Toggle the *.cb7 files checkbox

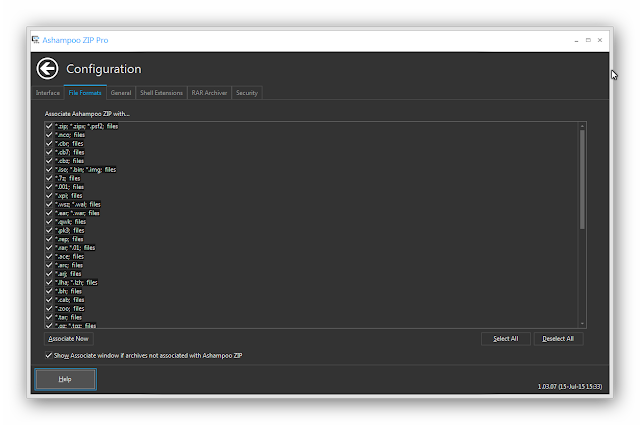(x=49, y=152)
